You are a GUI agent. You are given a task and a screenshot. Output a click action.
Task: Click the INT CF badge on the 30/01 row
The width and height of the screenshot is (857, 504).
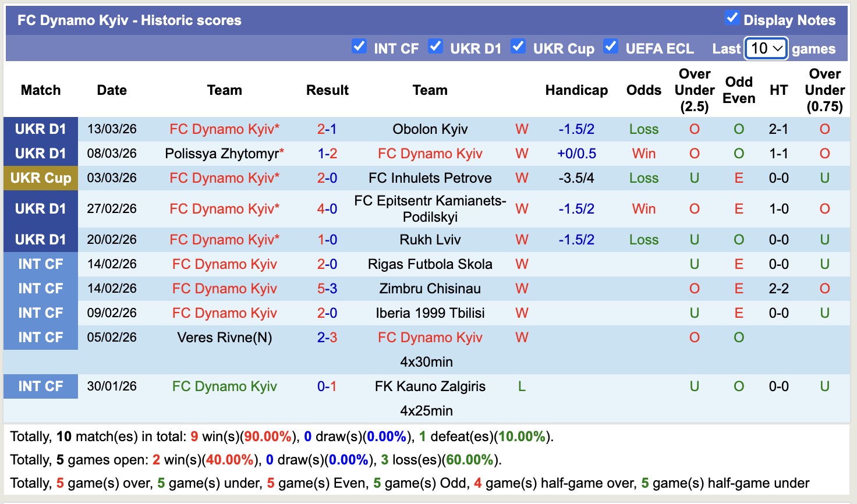[41, 386]
